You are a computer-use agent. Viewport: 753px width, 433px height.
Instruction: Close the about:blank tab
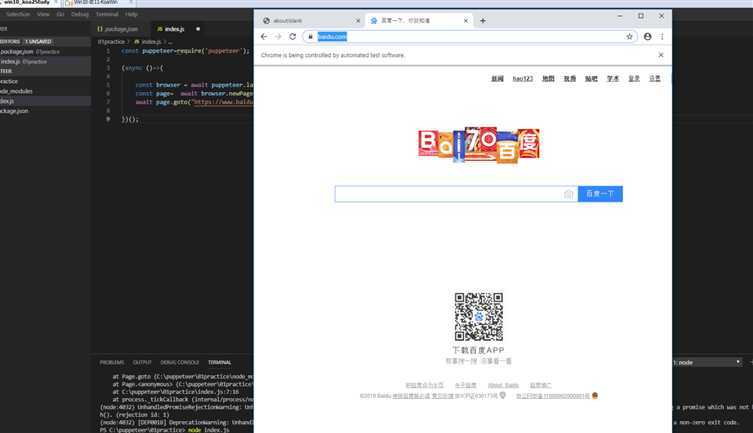coord(358,21)
